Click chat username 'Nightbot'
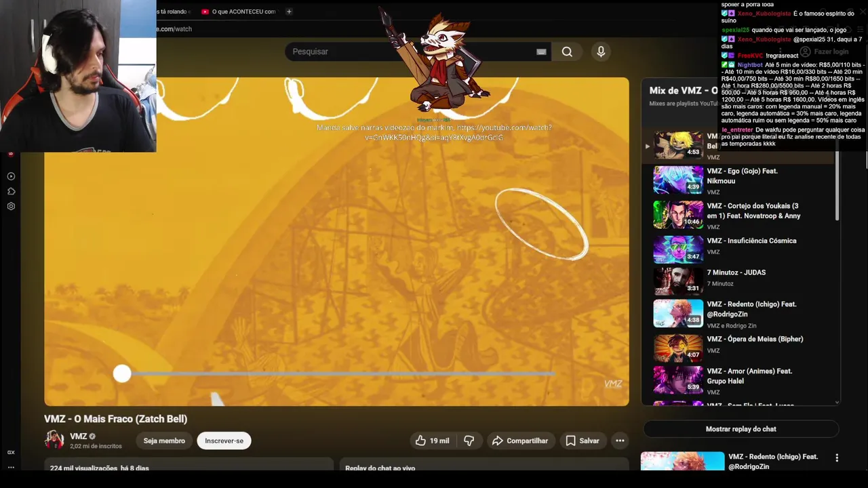This screenshot has height=488, width=868. tap(750, 64)
